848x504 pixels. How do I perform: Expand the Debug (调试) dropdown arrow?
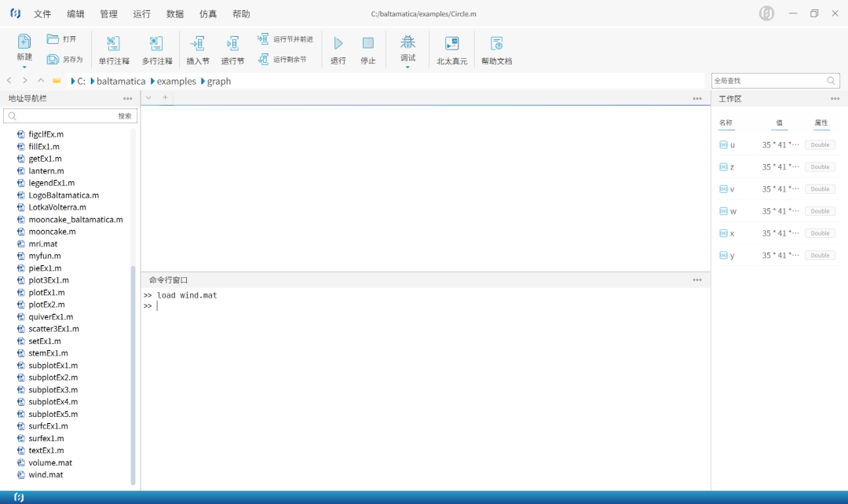click(x=408, y=68)
